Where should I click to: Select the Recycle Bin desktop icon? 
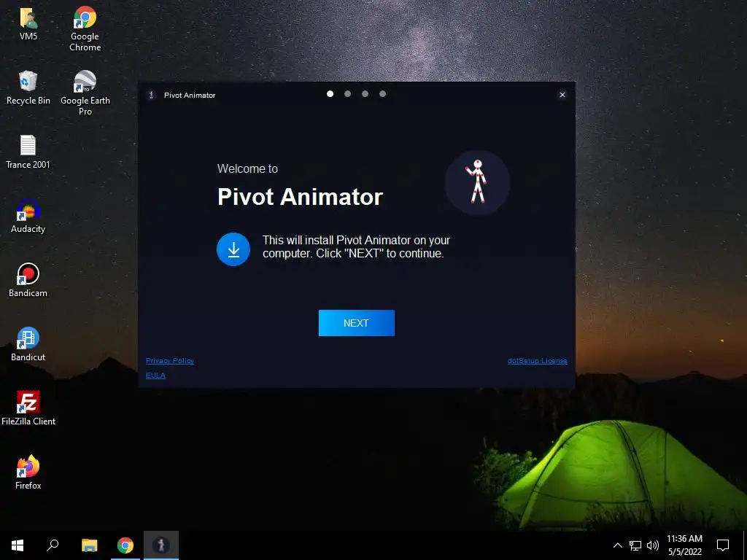coord(28,88)
